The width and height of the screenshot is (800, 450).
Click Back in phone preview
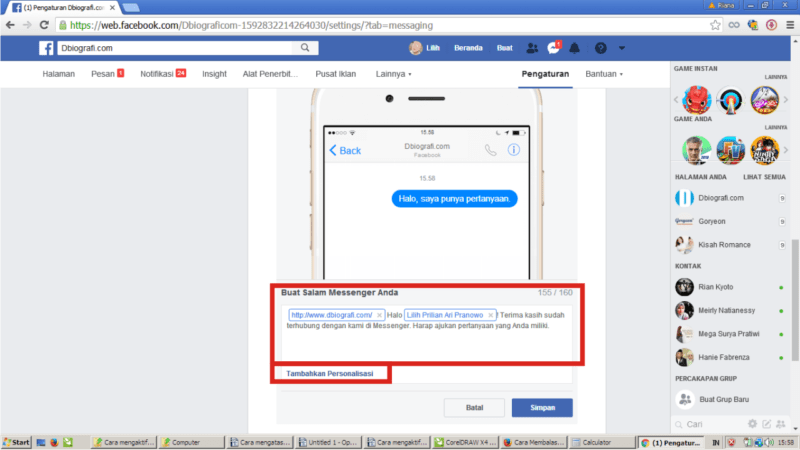click(x=345, y=151)
